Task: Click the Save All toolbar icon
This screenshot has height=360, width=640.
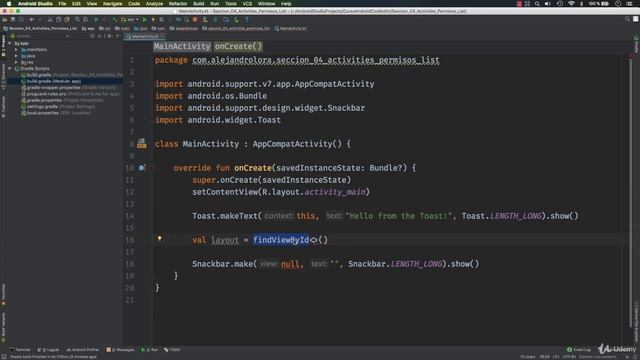Action: click(x=13, y=19)
